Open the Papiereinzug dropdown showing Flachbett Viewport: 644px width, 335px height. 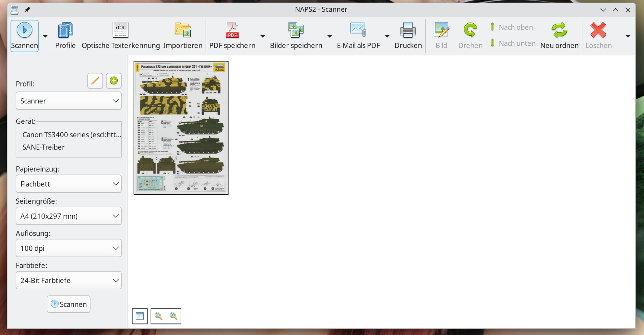(69, 184)
